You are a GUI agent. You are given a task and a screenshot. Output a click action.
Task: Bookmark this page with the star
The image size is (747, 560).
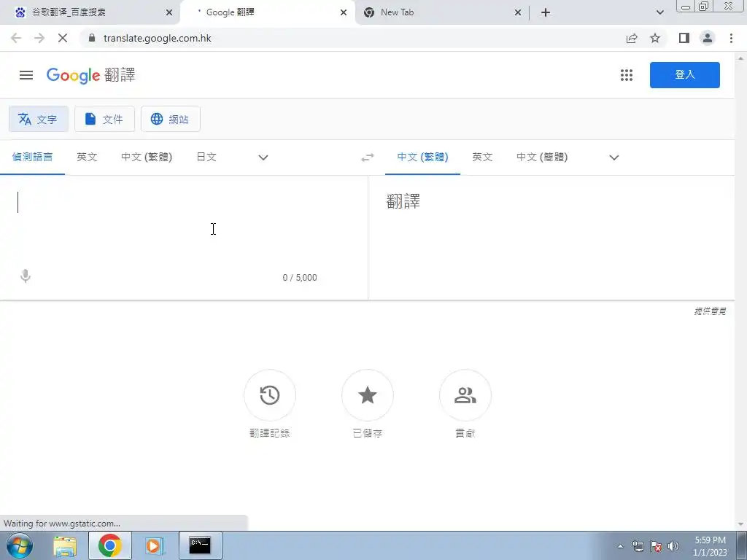(x=655, y=38)
